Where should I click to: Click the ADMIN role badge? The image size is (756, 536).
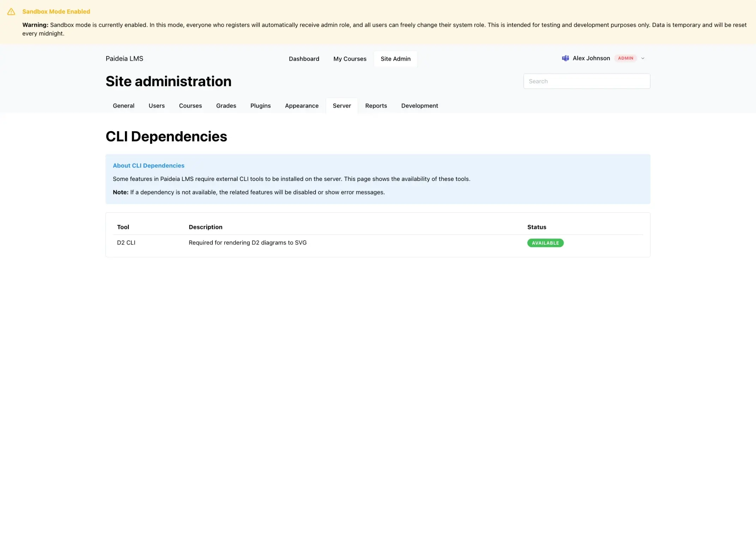point(625,58)
